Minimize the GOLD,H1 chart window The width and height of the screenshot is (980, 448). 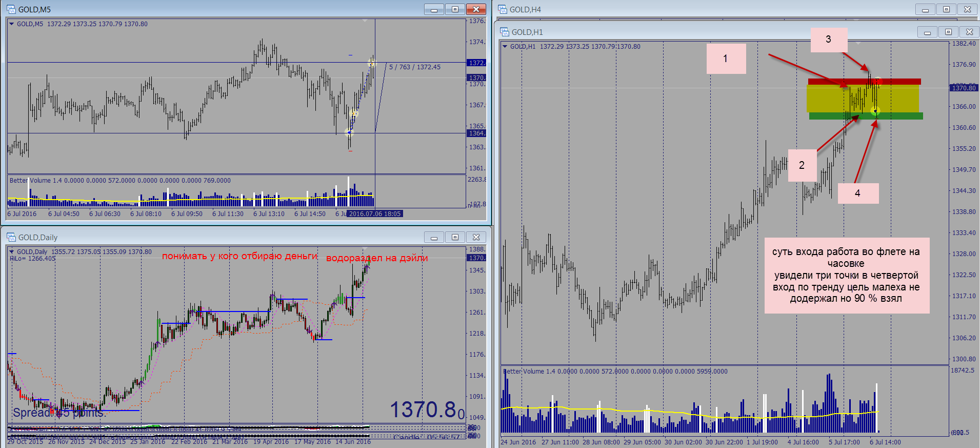point(928,32)
